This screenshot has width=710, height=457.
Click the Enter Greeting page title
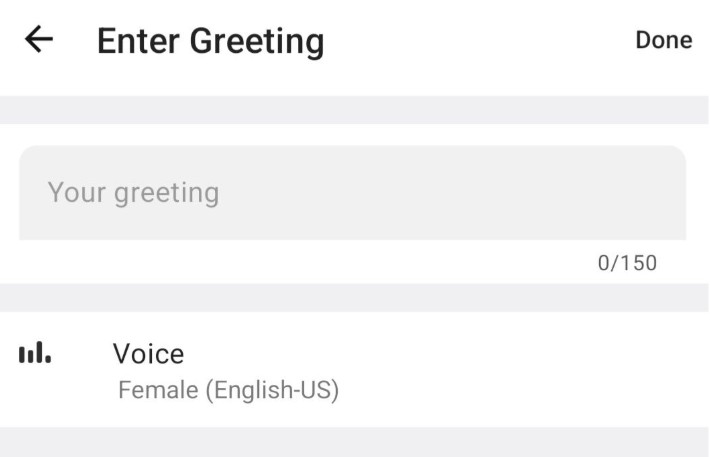[x=211, y=42]
